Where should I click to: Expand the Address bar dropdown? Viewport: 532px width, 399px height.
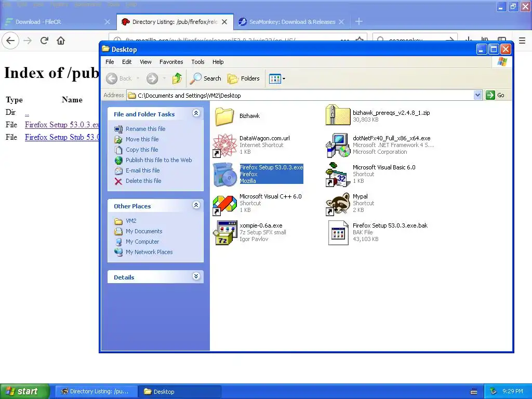pyautogui.click(x=477, y=96)
